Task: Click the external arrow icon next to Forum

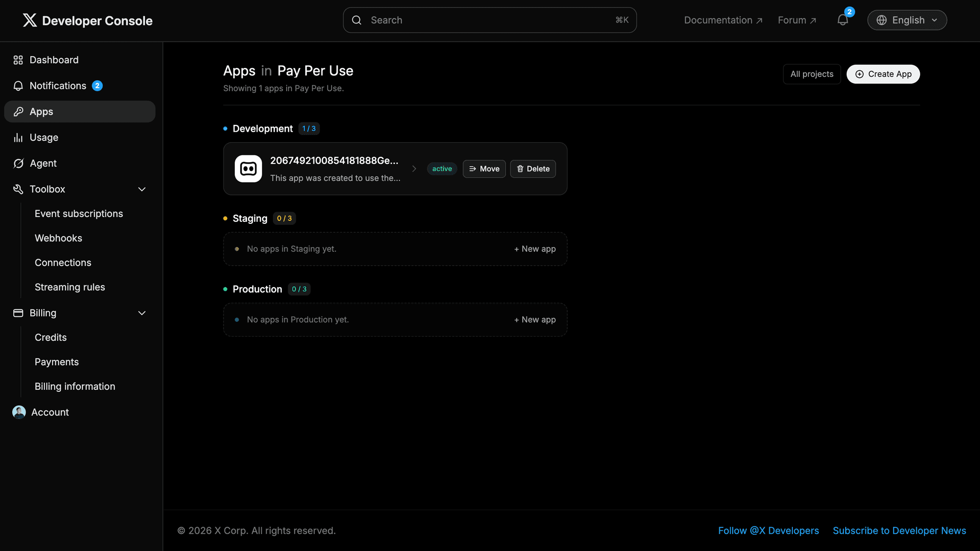Action: [813, 21]
